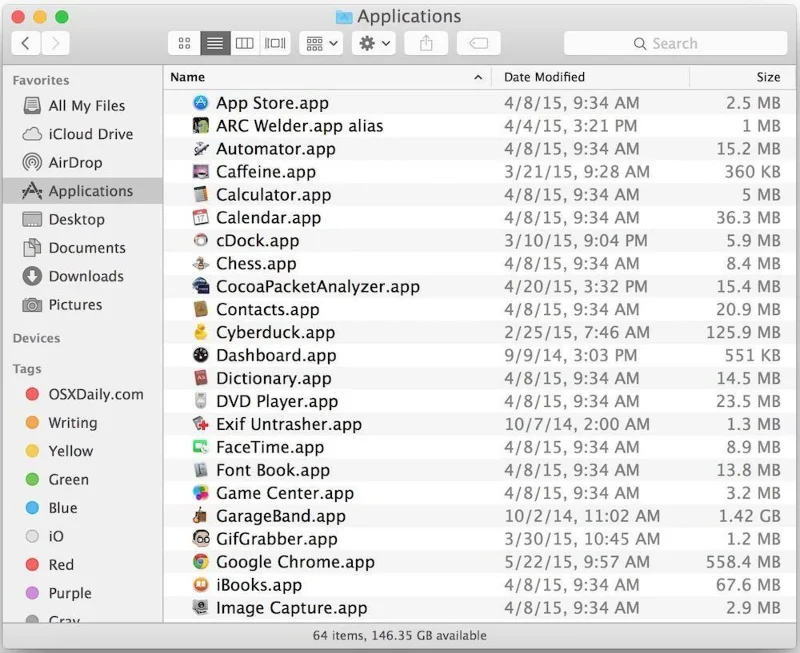Click the Edit Tags toolbar button
This screenshot has height=653, width=800.
(478, 43)
